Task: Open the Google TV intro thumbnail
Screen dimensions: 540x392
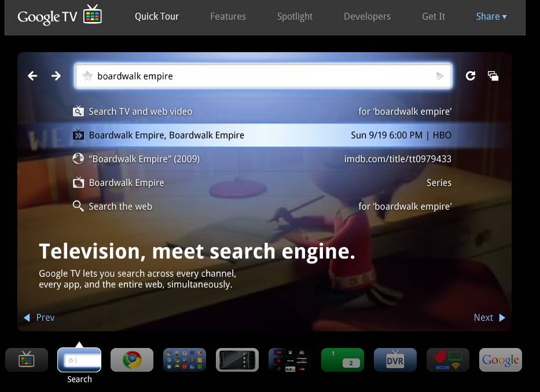Action: coord(27,360)
